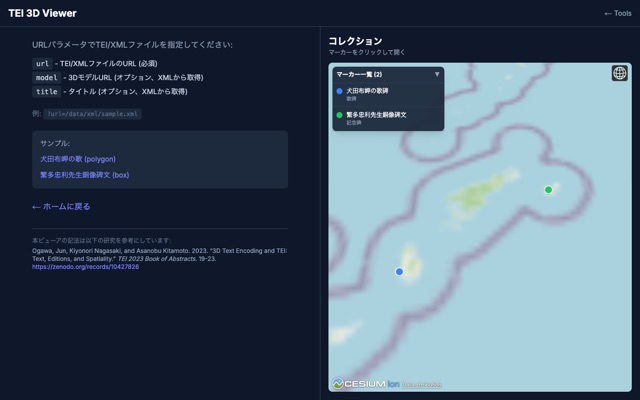Click the TEI 3D Viewer title

[x=42, y=13]
